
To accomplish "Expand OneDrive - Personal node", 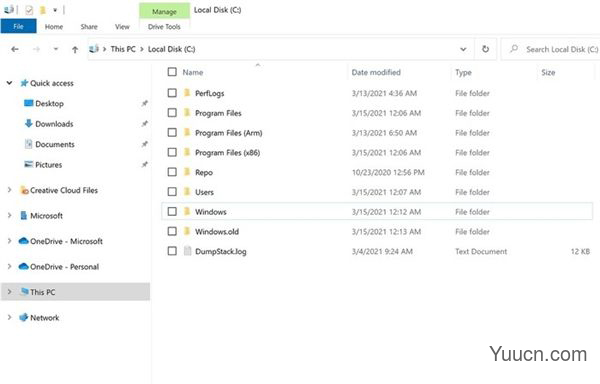I will [x=9, y=266].
